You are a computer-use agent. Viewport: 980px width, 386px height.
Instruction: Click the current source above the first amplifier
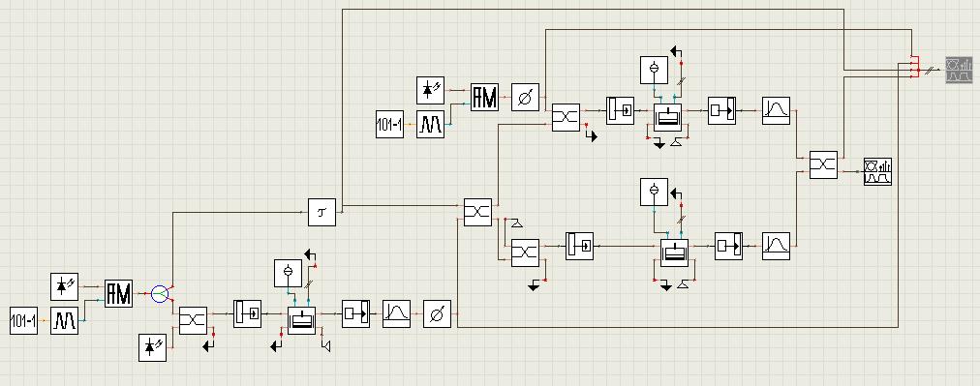coord(289,273)
